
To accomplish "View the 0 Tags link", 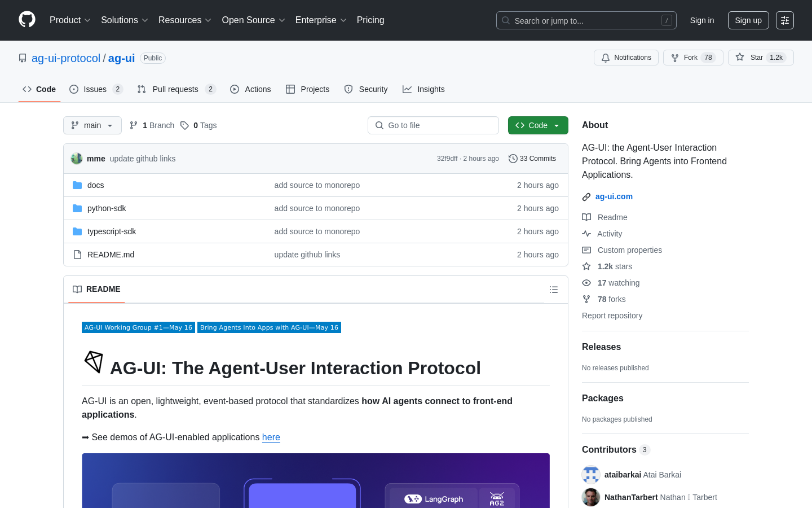I will [x=198, y=125].
